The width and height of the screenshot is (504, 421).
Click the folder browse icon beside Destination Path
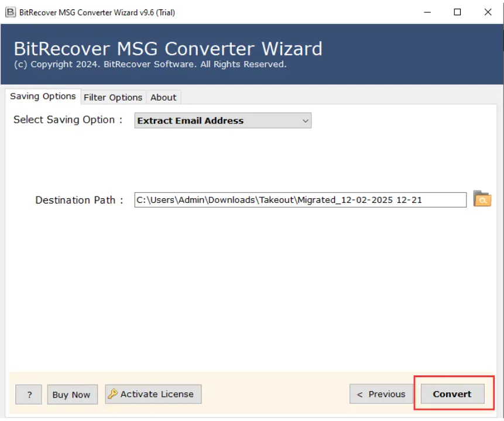coord(482,199)
